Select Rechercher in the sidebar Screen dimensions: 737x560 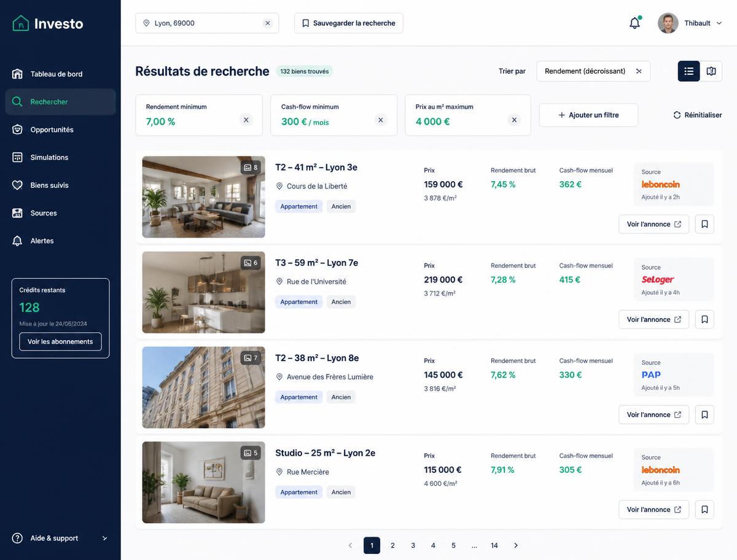[x=60, y=102]
